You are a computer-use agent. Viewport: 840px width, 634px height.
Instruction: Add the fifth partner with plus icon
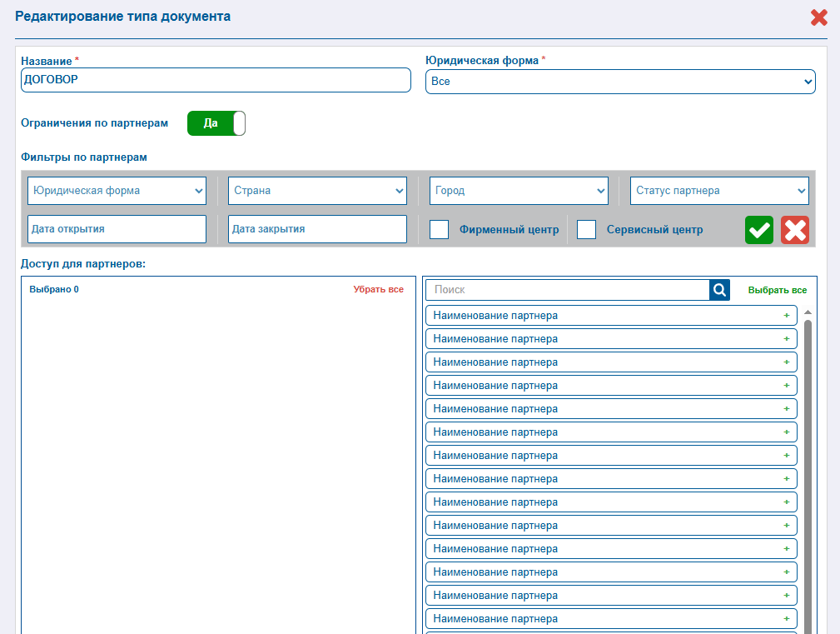(x=787, y=409)
